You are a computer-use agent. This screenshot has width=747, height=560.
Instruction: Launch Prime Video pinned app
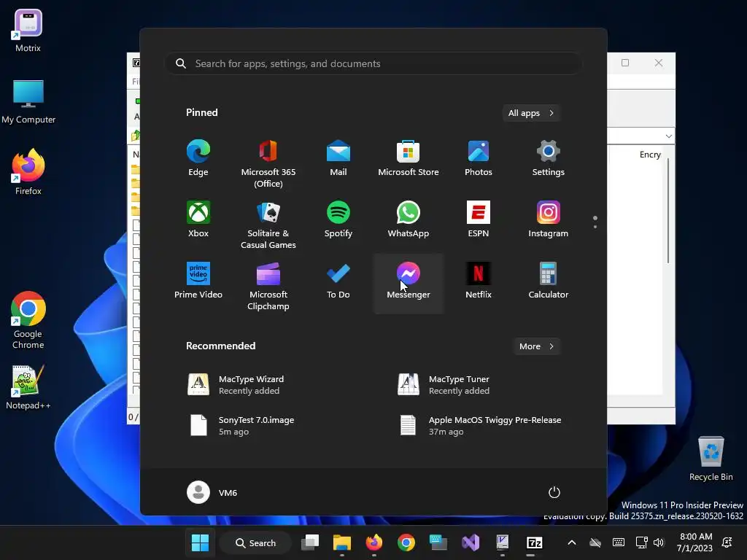(198, 281)
